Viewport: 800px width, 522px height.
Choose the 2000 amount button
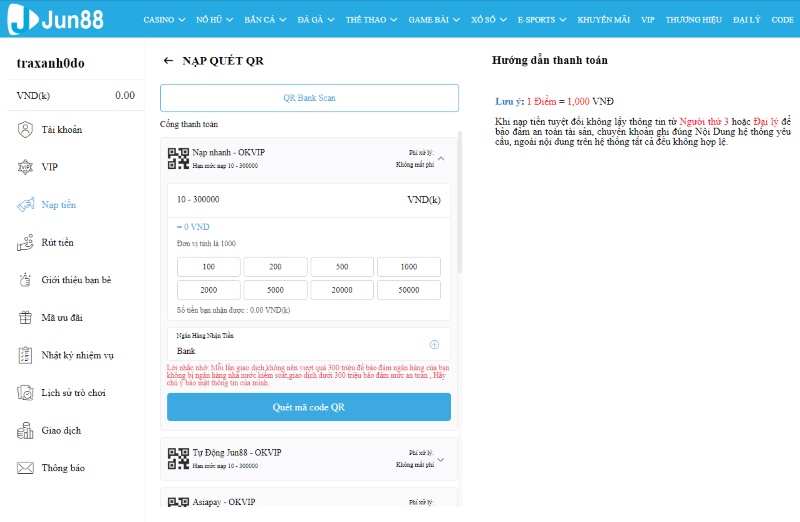pos(209,290)
